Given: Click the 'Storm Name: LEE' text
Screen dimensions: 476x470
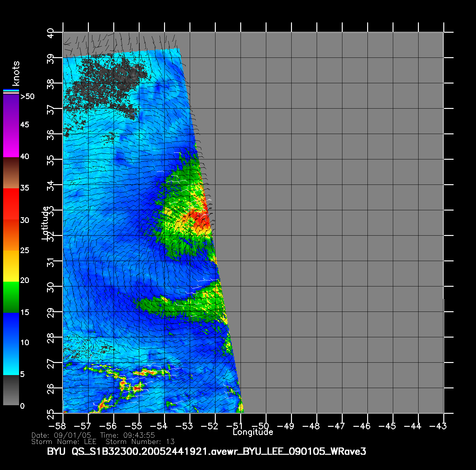Looking at the screenshot, I should click(64, 442).
